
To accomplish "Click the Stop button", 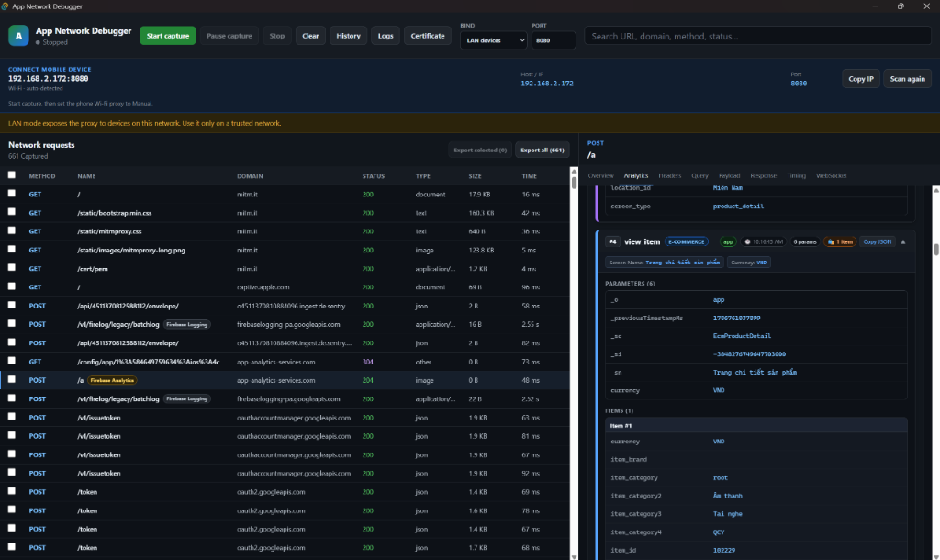I will coord(277,36).
